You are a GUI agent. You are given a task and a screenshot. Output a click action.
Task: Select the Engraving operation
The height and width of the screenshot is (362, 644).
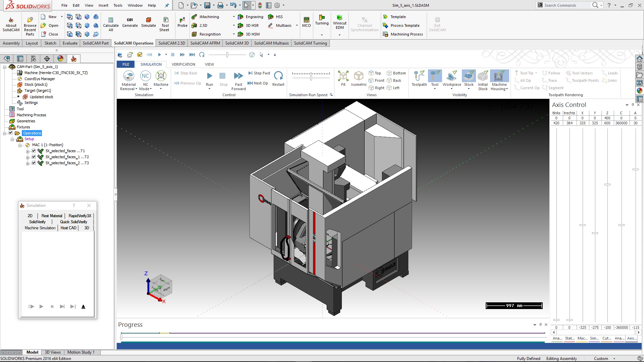[250, 17]
